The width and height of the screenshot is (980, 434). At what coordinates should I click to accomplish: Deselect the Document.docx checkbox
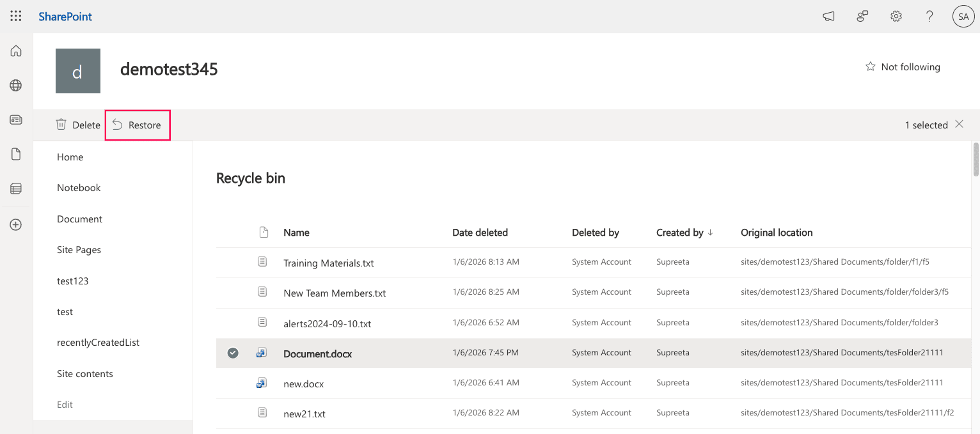coord(233,352)
